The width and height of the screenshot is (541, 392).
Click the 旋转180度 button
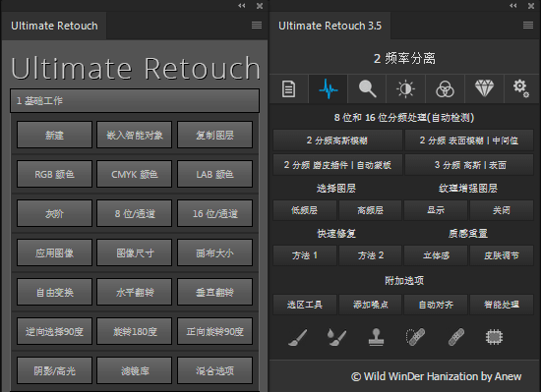coord(134,331)
